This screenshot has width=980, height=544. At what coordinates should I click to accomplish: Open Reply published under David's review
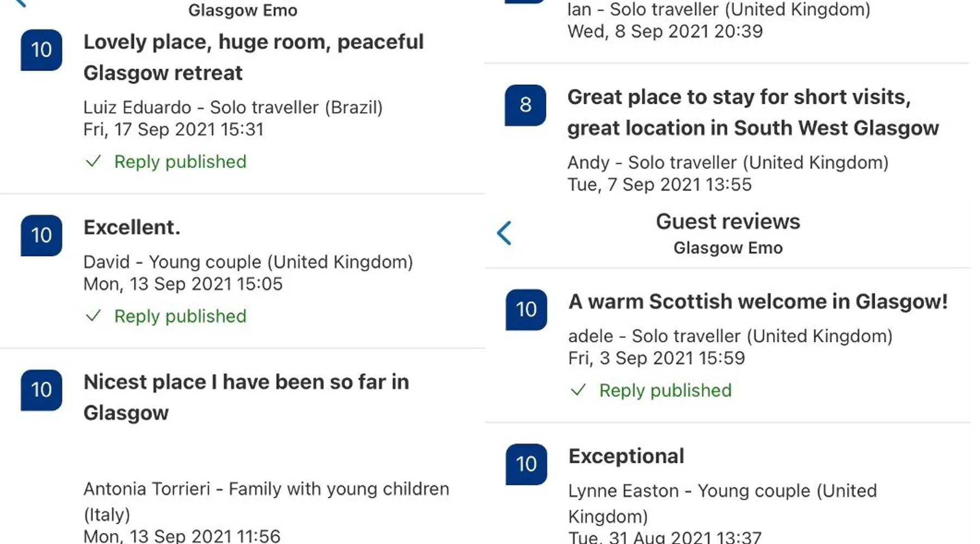[x=180, y=316]
